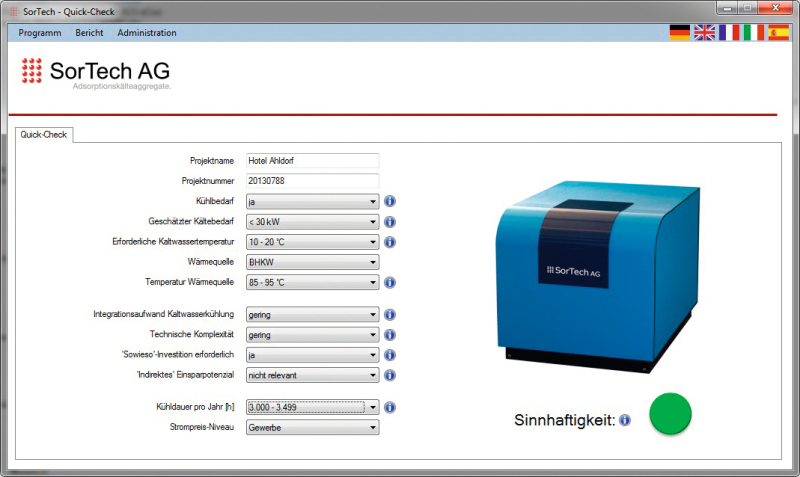Minimize the SorTech Quick-Check window

pyautogui.click(x=727, y=8)
